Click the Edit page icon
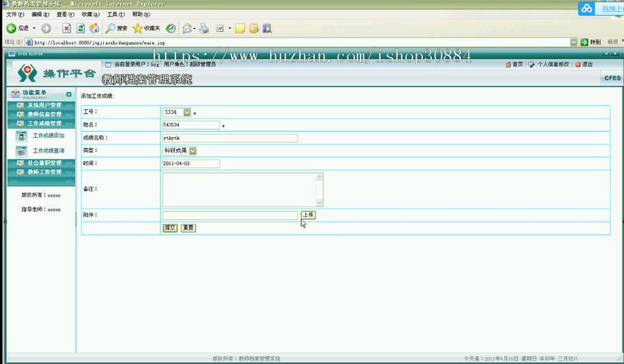 (220, 28)
